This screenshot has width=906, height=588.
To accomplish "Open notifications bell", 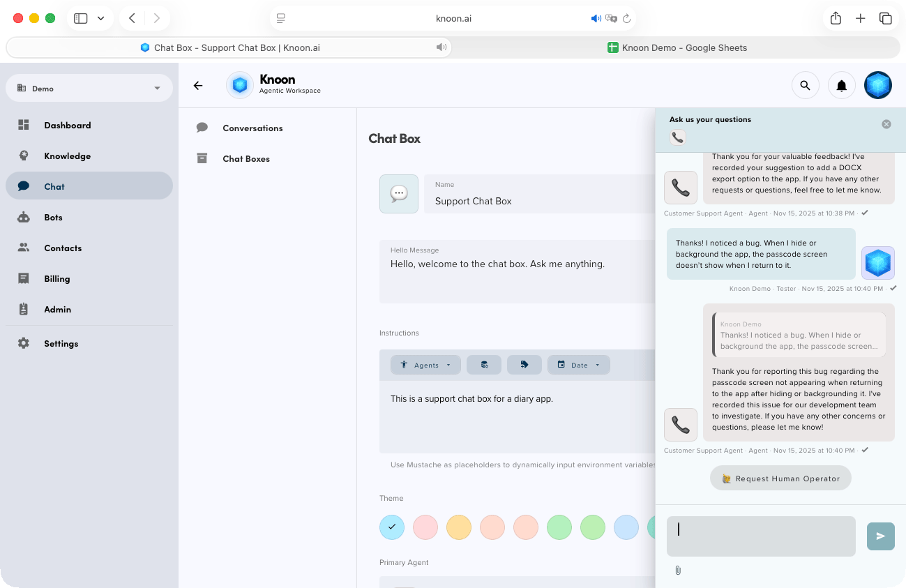I will 841,86.
